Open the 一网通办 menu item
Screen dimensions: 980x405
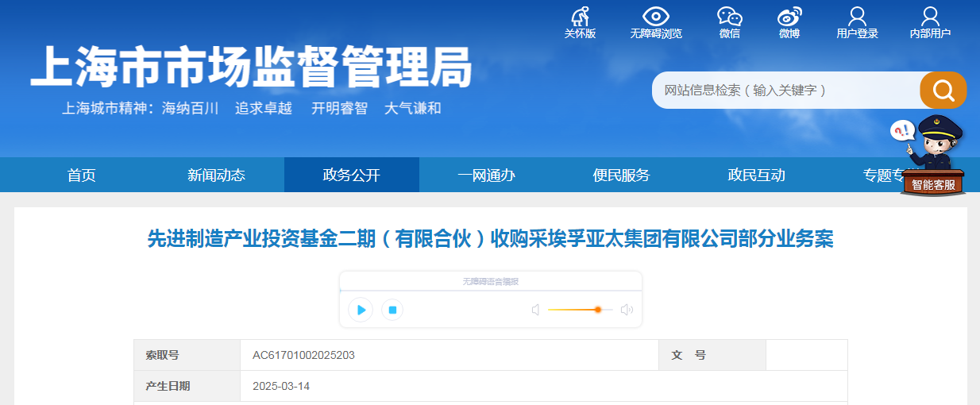487,175
